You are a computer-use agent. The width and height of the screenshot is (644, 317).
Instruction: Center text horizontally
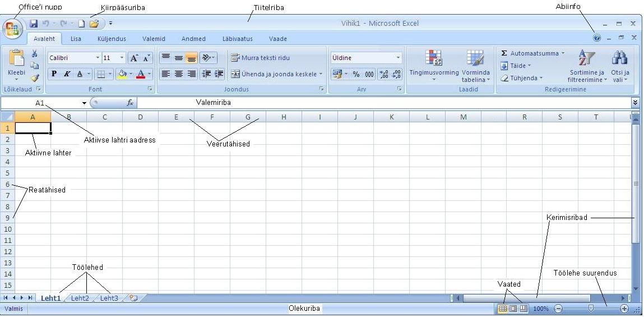[x=178, y=74]
